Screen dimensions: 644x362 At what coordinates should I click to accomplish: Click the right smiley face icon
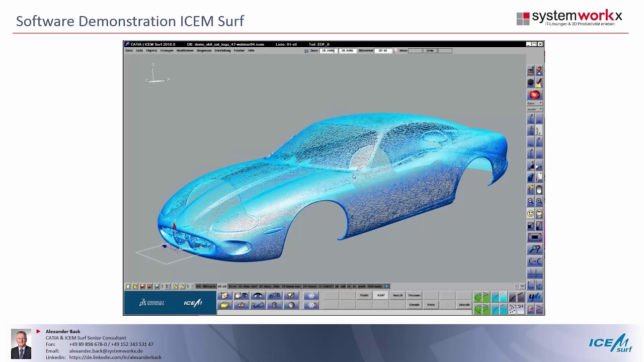coord(539,213)
